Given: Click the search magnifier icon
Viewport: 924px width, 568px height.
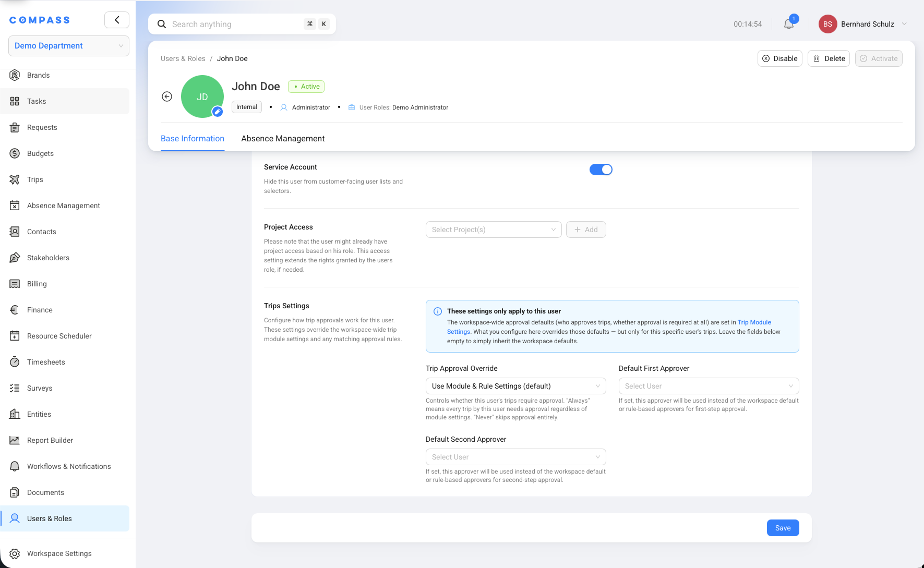Looking at the screenshot, I should [x=162, y=24].
